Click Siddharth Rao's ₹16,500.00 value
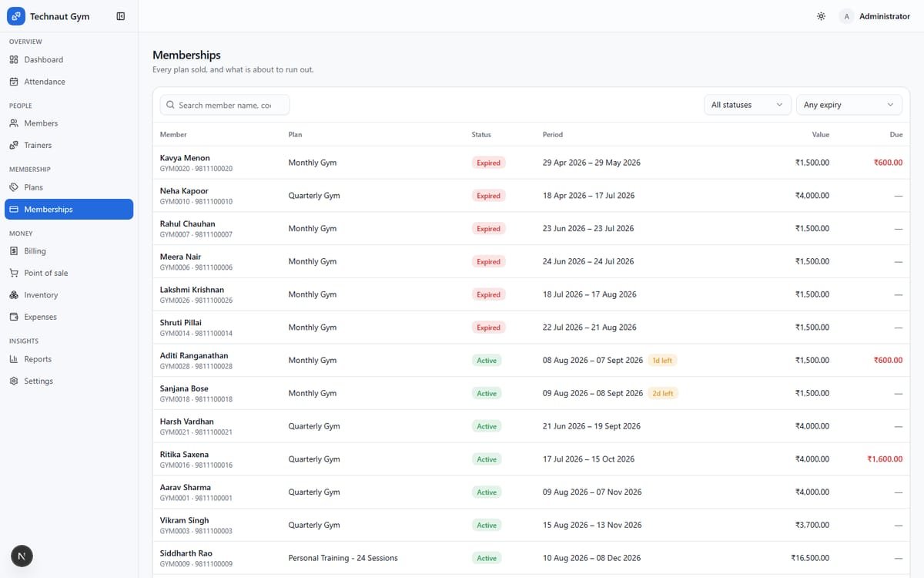The image size is (924, 578). click(810, 558)
